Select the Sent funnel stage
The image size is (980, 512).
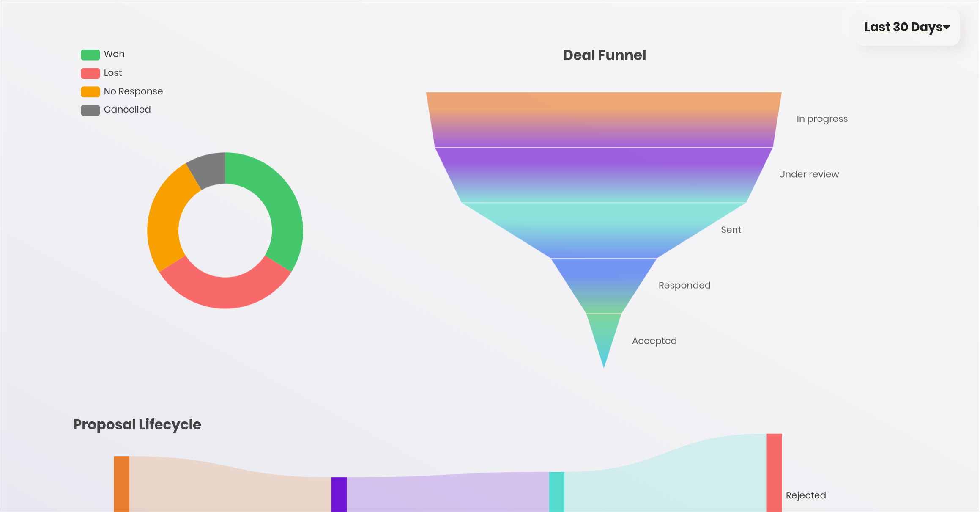click(x=604, y=230)
